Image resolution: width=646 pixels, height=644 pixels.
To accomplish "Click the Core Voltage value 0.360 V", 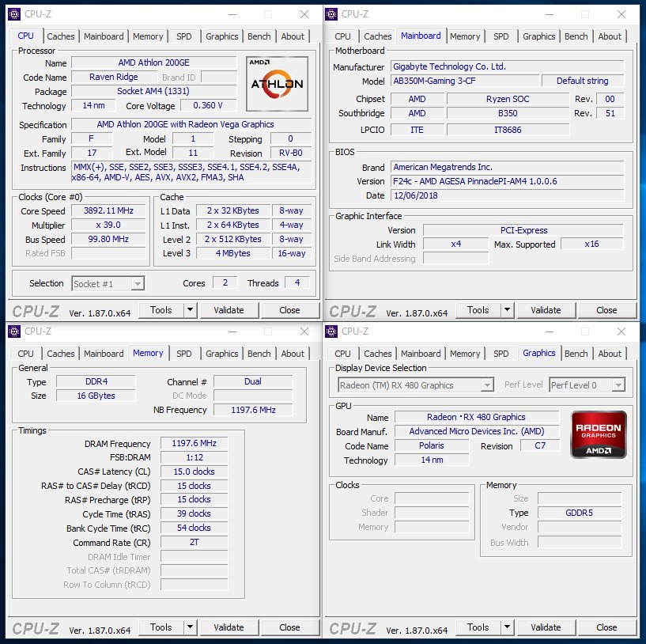I will coord(208,105).
